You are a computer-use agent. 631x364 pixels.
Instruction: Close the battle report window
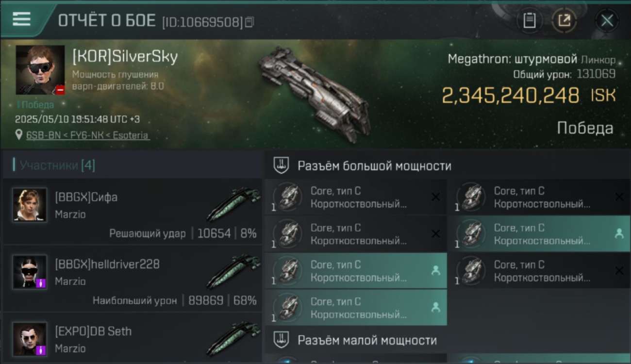[607, 20]
